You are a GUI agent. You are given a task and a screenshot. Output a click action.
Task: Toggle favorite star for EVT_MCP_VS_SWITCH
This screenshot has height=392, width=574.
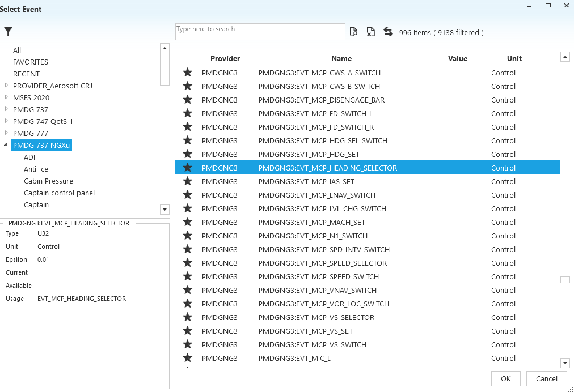[x=188, y=344]
